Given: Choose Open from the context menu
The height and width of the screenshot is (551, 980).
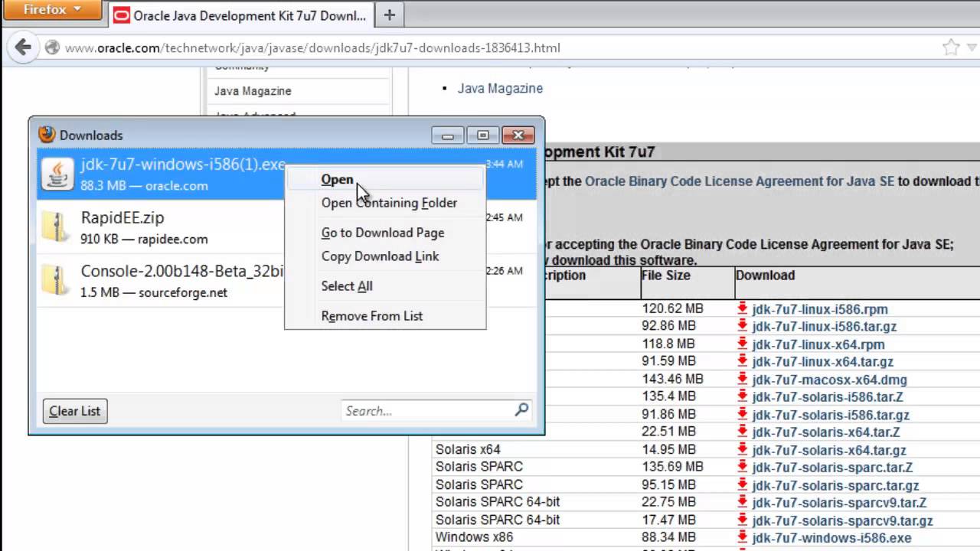Looking at the screenshot, I should [385, 179].
